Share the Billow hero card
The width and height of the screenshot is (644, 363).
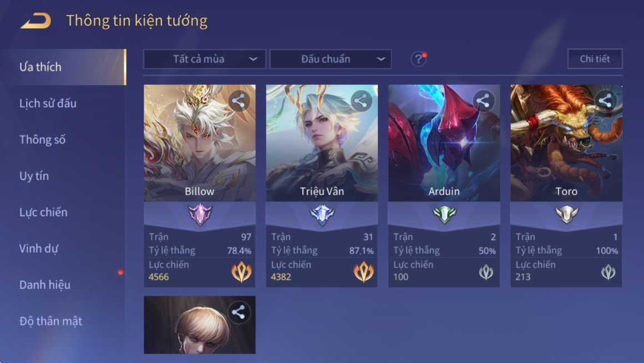tap(239, 101)
